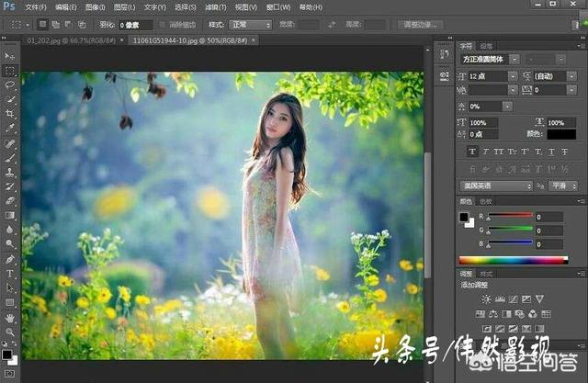Select the History Brush tool
The image size is (588, 383).
tap(9, 186)
